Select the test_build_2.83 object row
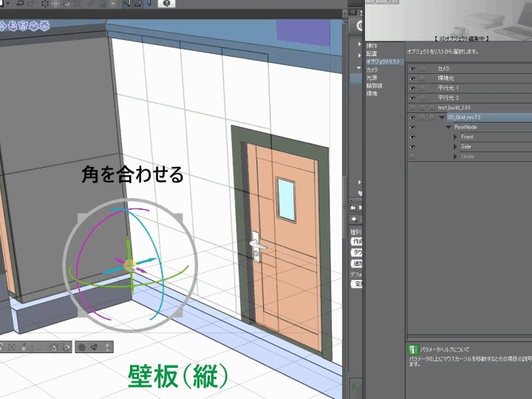The height and width of the screenshot is (399, 532). tap(470, 108)
